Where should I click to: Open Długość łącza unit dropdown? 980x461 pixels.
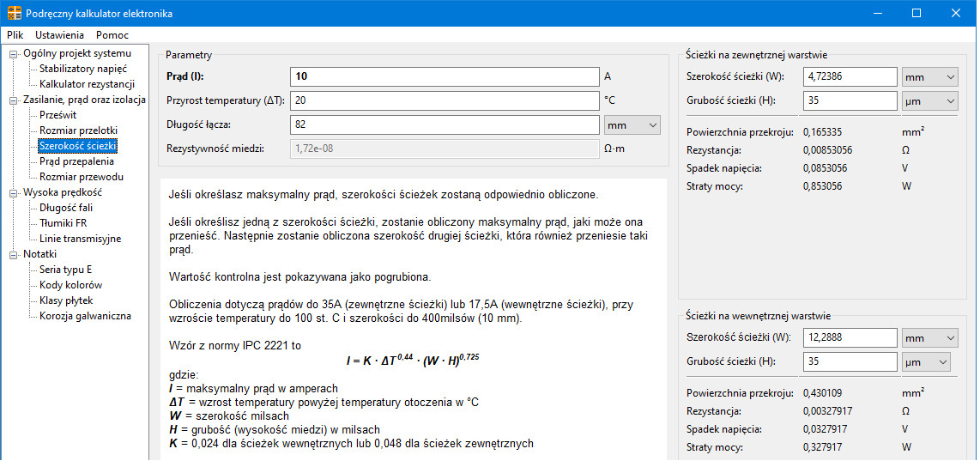[632, 125]
